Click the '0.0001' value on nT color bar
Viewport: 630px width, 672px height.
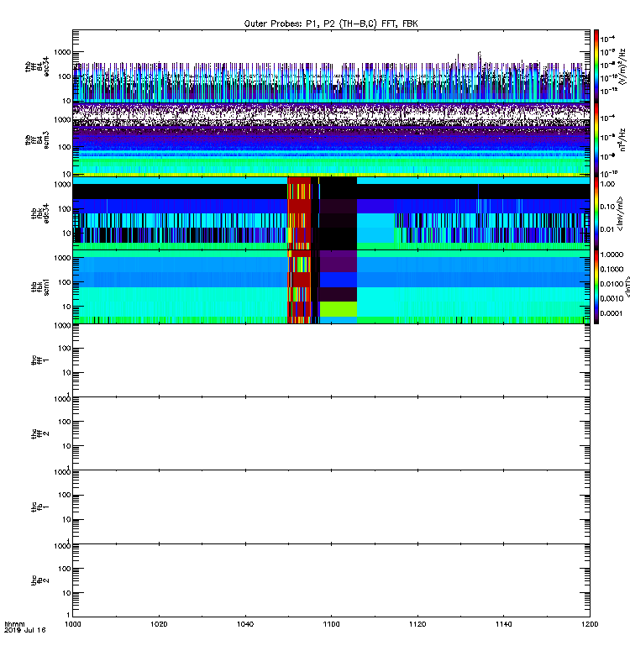click(x=611, y=313)
